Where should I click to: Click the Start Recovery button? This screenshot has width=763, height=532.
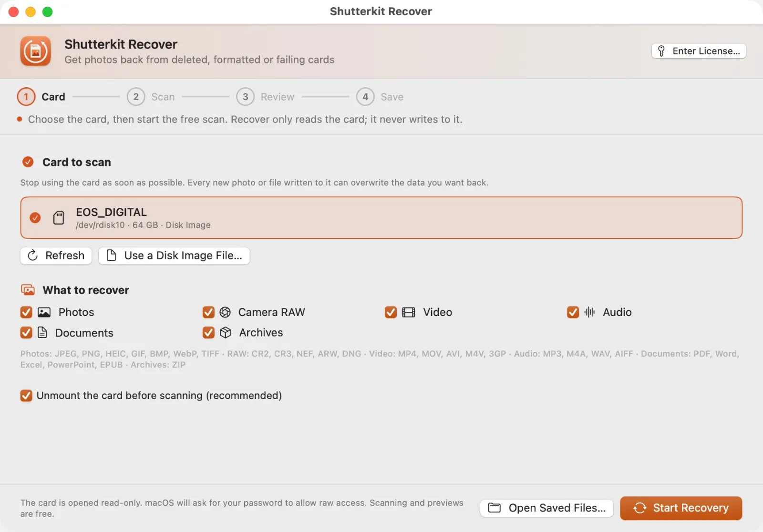pos(681,508)
